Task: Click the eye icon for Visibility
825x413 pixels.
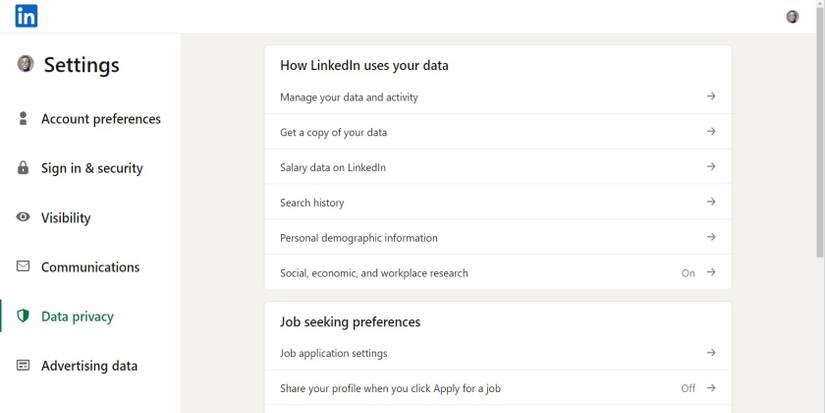Action: pyautogui.click(x=23, y=217)
